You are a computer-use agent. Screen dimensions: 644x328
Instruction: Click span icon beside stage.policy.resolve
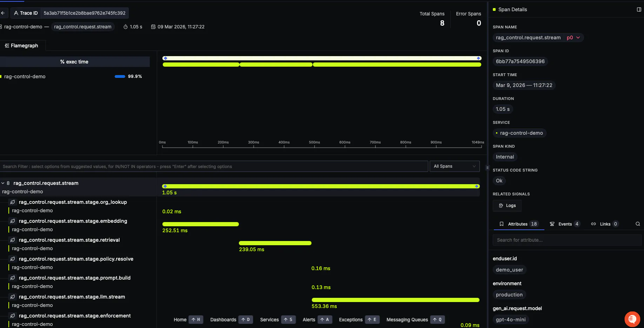click(x=13, y=259)
